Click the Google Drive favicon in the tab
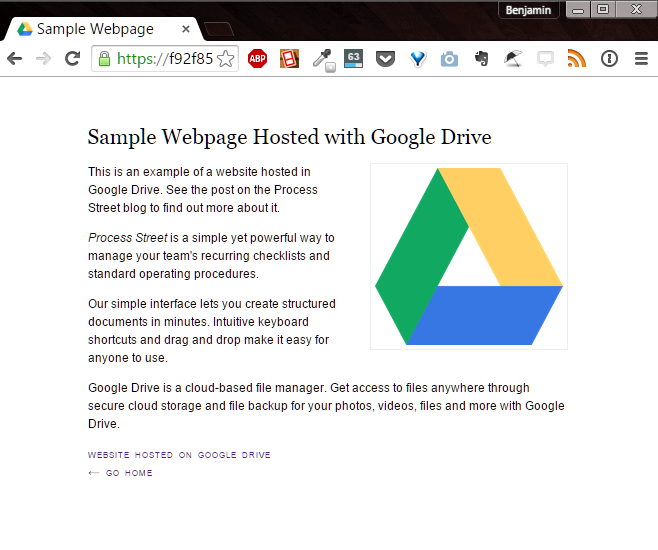The width and height of the screenshot is (658, 550). tap(25, 29)
